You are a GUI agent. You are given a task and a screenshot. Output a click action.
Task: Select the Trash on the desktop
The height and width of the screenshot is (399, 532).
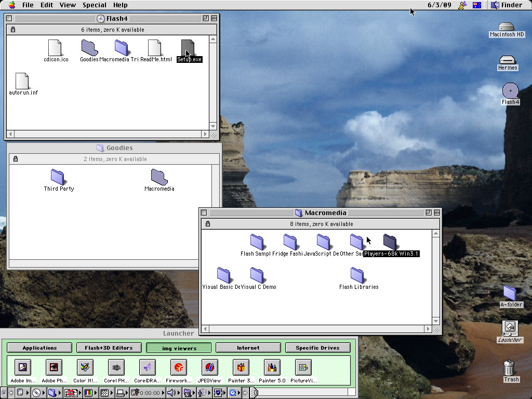(x=509, y=368)
